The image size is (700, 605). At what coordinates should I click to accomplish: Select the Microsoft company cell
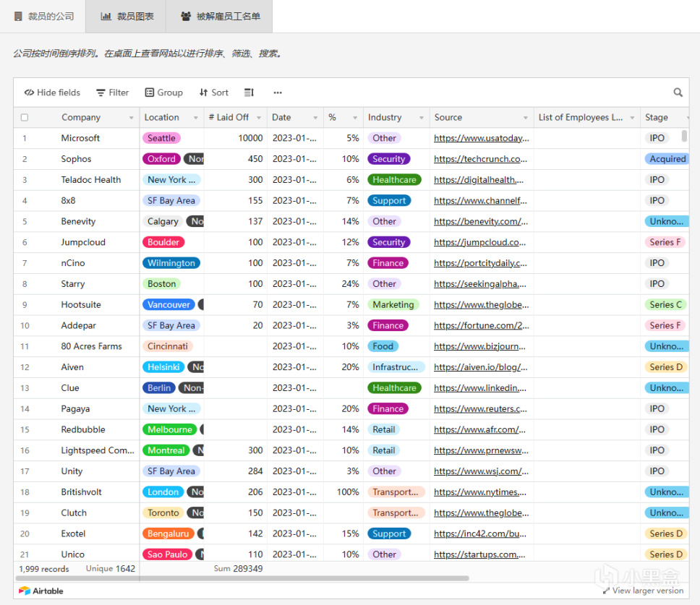[x=80, y=138]
